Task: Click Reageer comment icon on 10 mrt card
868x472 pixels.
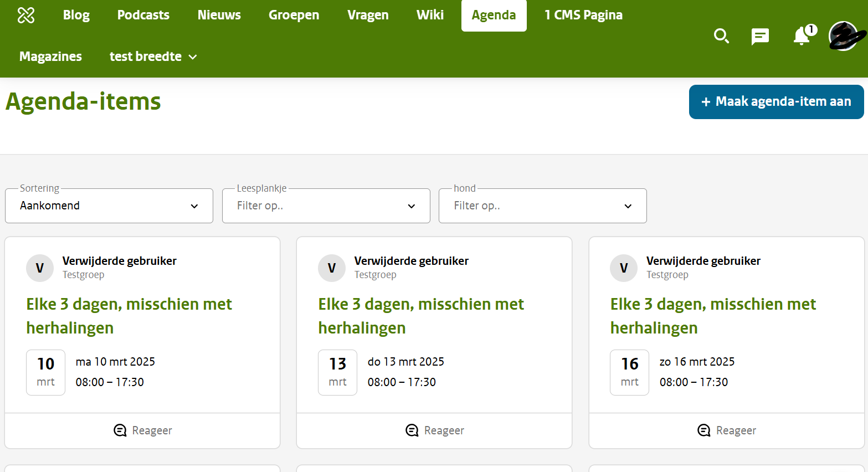Action: (x=120, y=430)
